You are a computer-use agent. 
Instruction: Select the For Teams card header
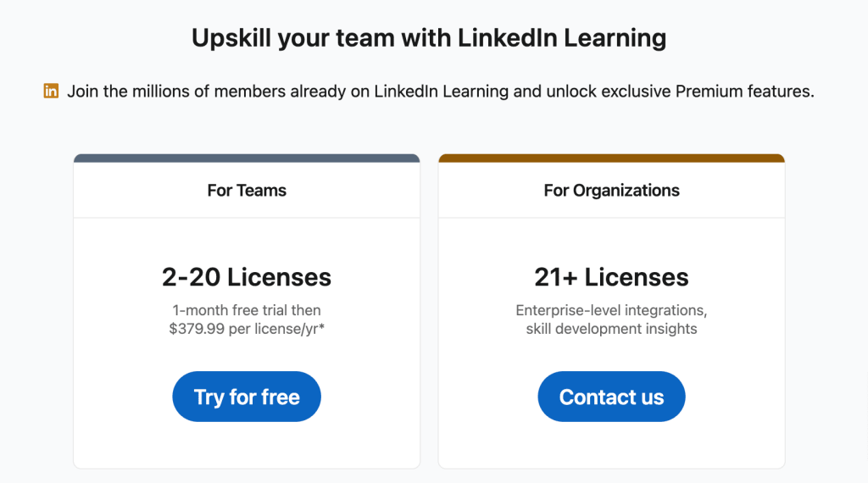(x=247, y=191)
